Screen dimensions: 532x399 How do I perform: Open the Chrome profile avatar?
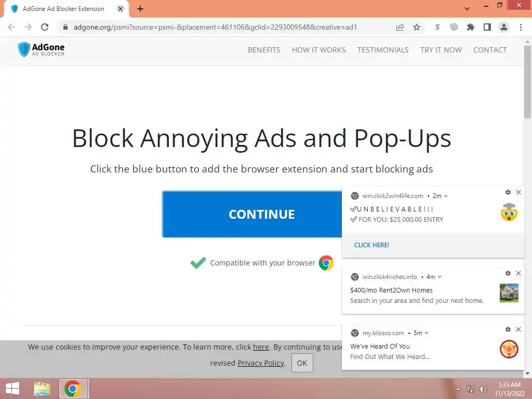504,27
